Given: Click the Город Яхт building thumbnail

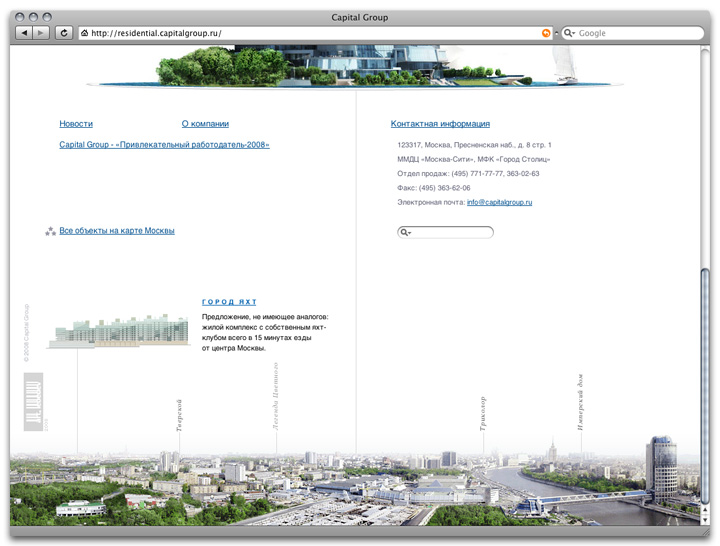Looking at the screenshot, I should click(x=117, y=331).
